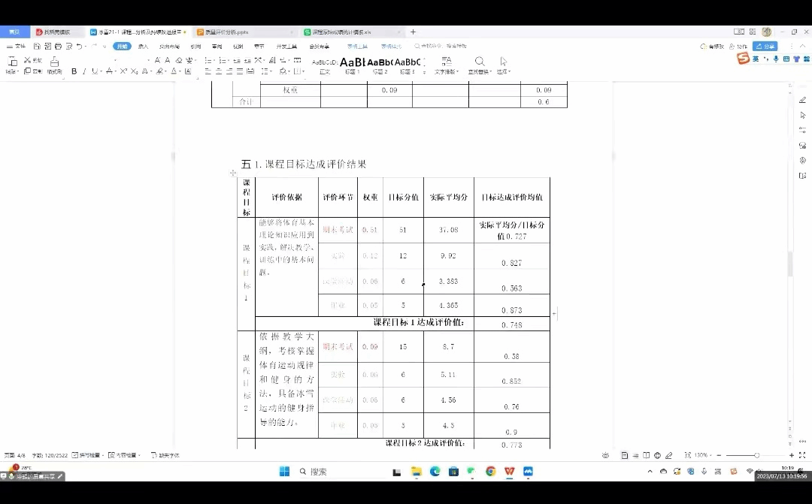
Task: Open the Page Layout ribbon tab
Action: (x=169, y=47)
